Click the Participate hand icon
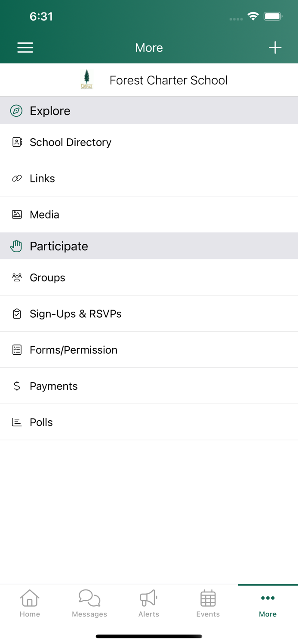Image resolution: width=298 pixels, height=644 pixels. (x=16, y=246)
